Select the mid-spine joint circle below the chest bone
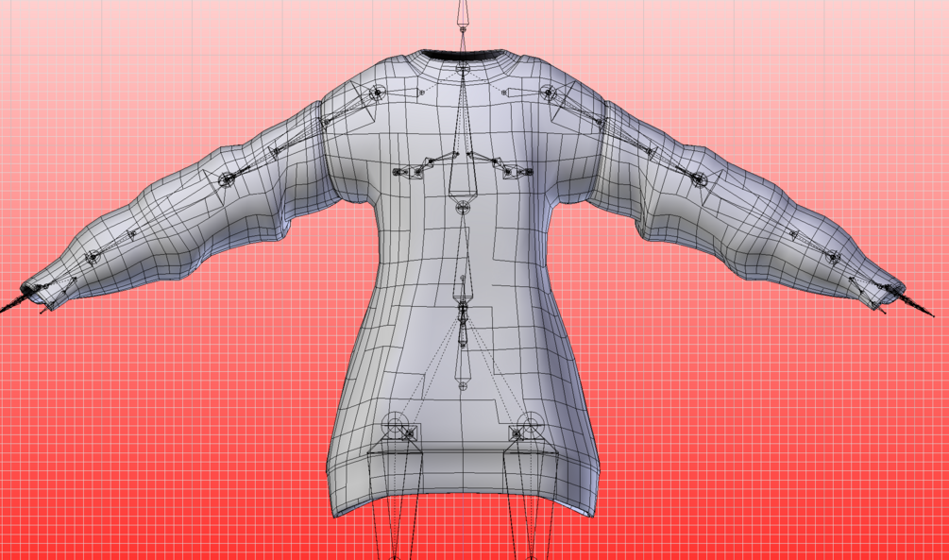The width and height of the screenshot is (949, 560). click(463, 208)
